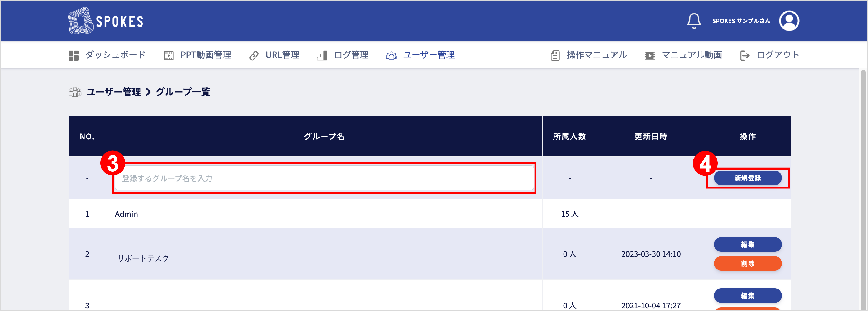Click the user management people icon
868x311 pixels.
click(391, 55)
